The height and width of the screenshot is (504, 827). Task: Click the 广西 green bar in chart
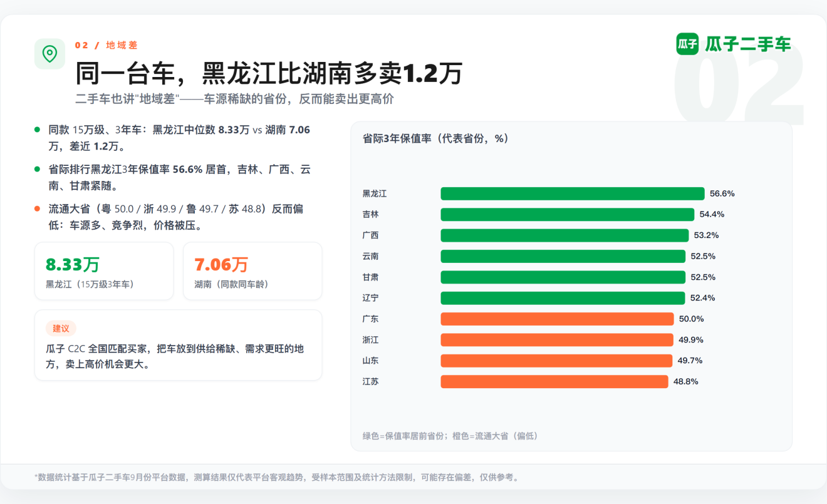coord(564,235)
